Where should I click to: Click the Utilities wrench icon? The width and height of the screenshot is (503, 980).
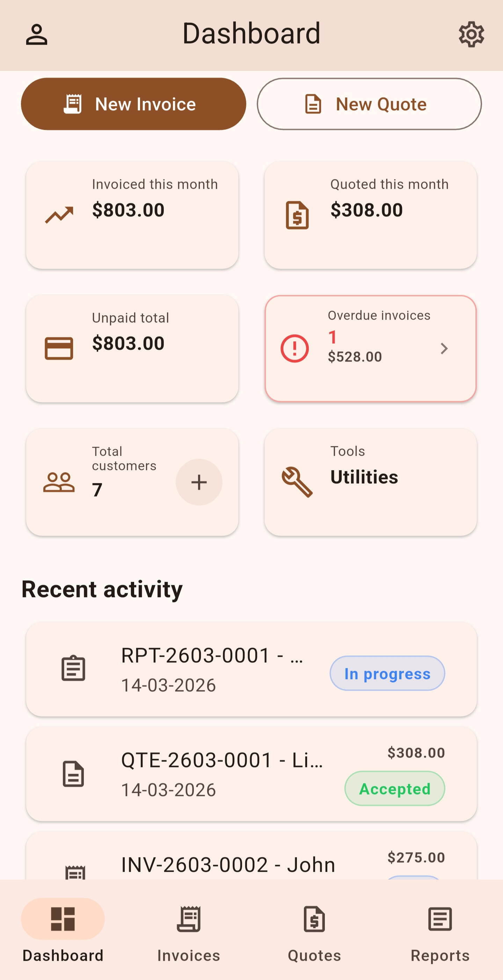pyautogui.click(x=297, y=482)
